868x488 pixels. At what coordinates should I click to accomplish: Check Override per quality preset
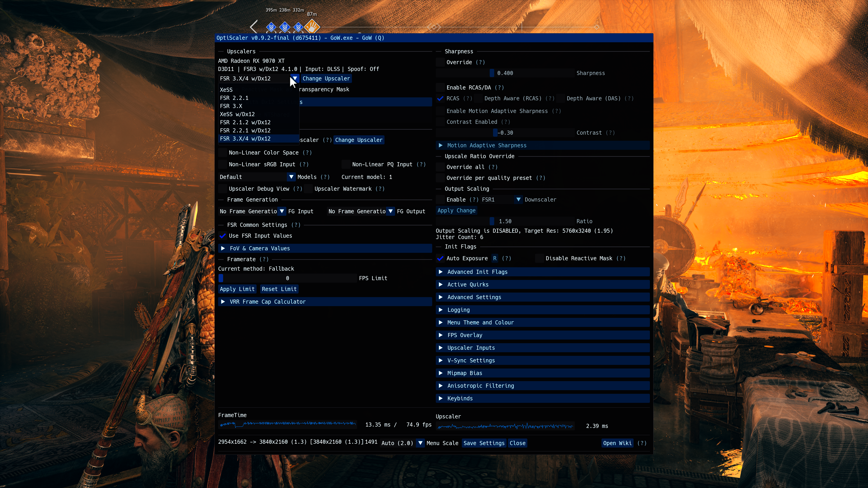[x=440, y=178]
